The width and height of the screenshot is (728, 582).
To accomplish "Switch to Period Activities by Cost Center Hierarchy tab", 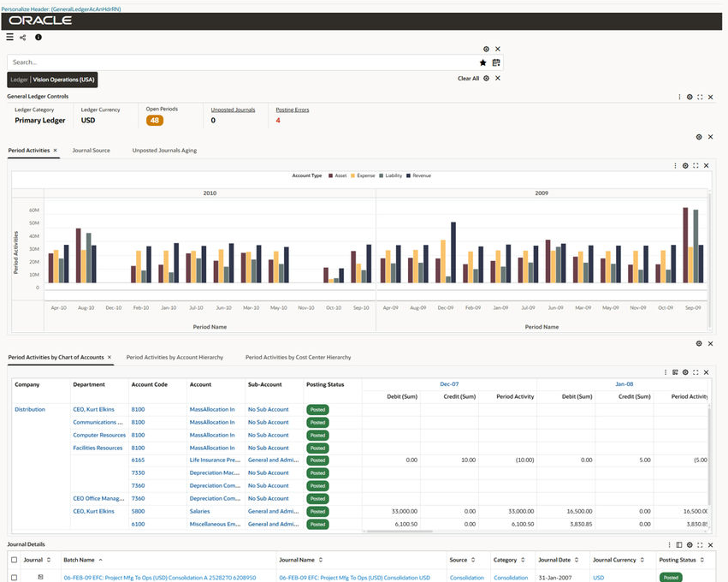I will coord(298,357).
